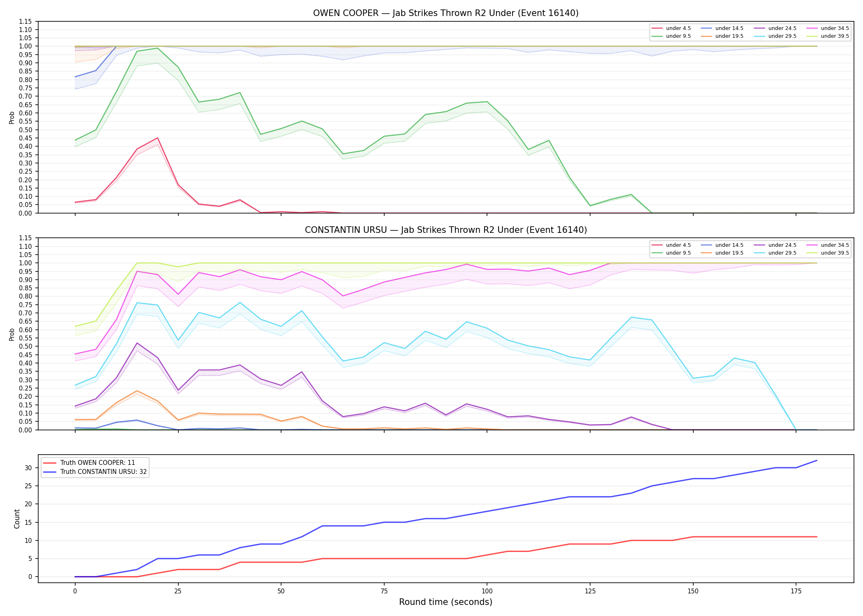The height and width of the screenshot is (616, 863).
Task: Click y-axis tick '20' on Count chart
Action: [x=28, y=504]
